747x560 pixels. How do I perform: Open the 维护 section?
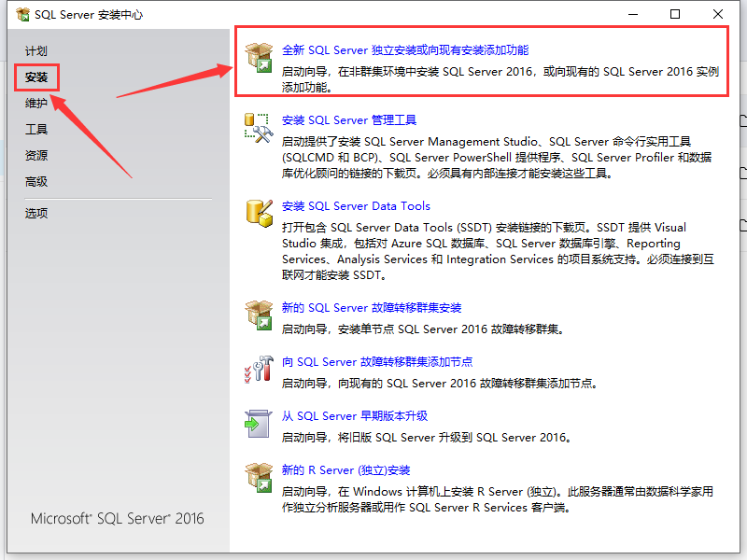(x=37, y=103)
